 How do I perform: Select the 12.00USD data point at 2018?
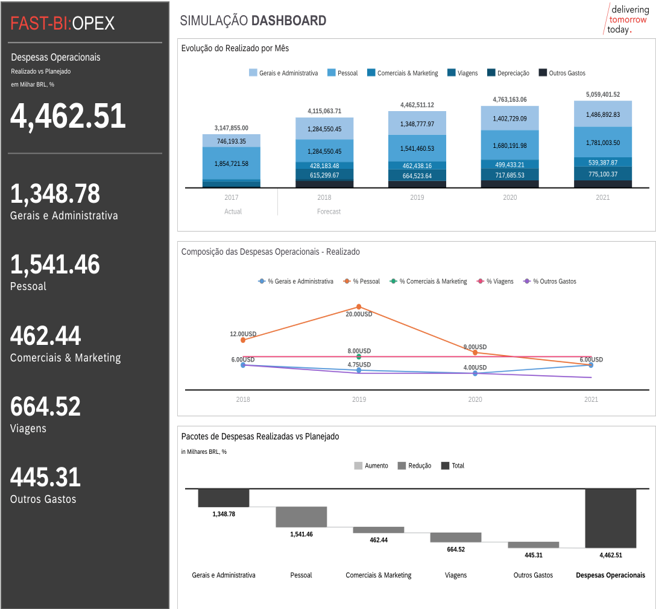point(243,340)
